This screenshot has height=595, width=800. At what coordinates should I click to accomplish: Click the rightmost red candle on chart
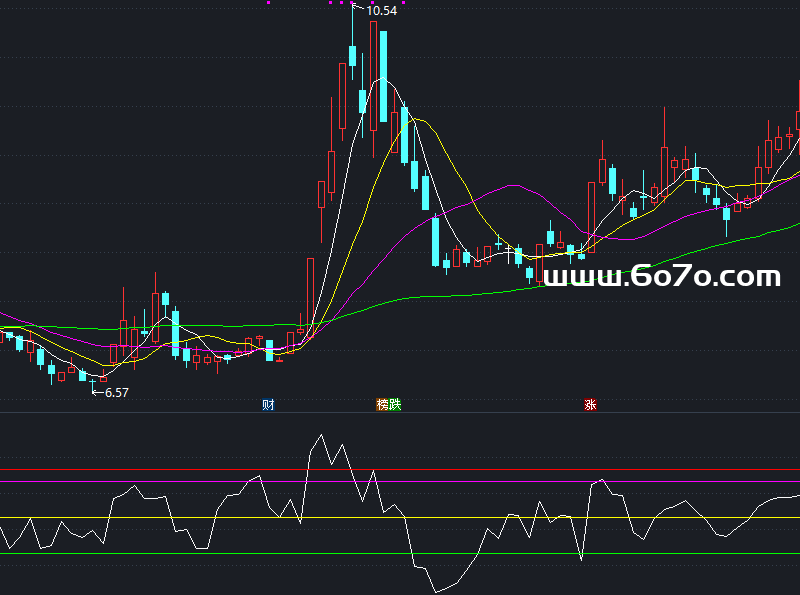(x=798, y=120)
